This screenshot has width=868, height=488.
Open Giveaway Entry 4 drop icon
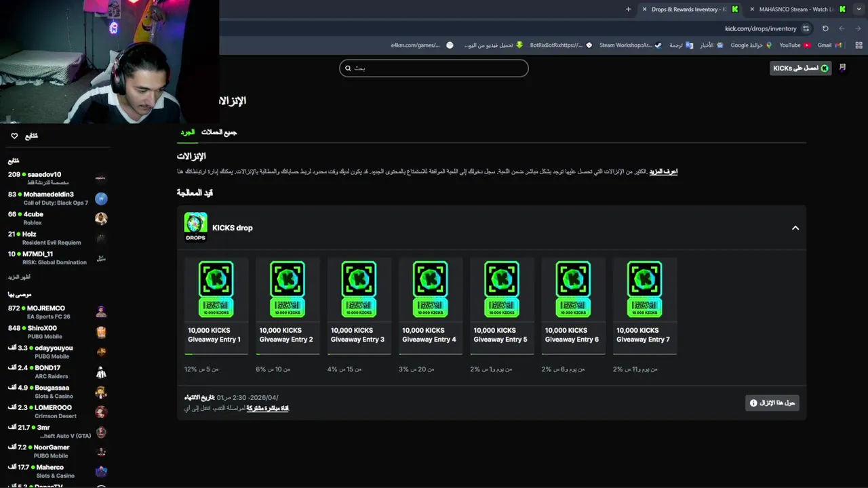(x=430, y=289)
